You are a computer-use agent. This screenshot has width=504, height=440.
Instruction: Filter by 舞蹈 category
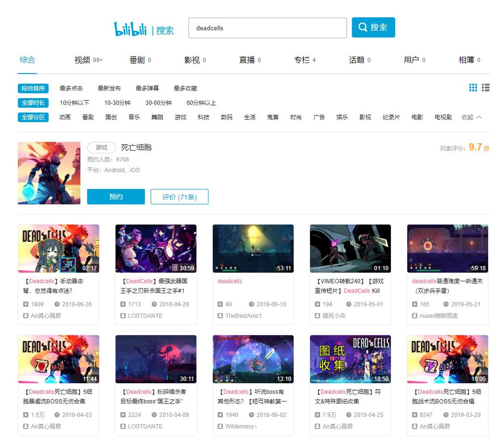(157, 117)
